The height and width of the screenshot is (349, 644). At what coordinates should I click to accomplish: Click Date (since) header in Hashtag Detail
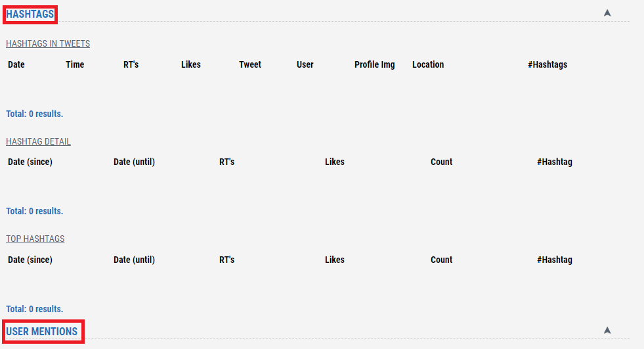point(30,162)
